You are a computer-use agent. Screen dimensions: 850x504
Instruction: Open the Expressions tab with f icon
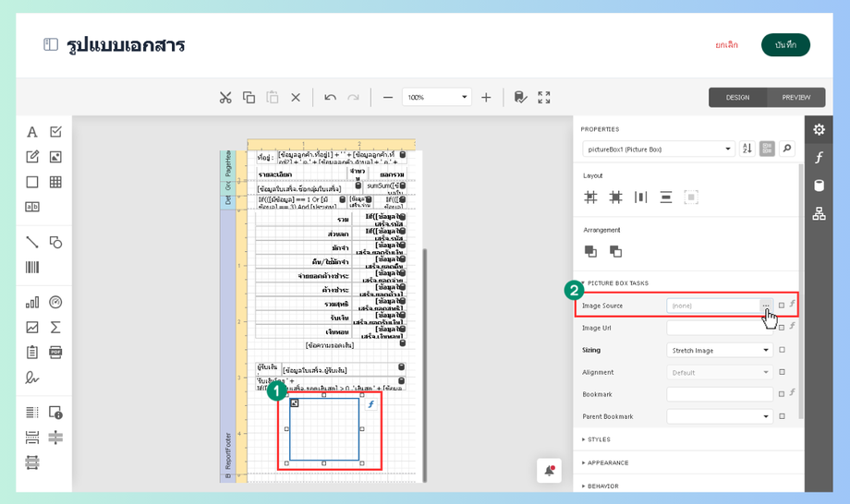[819, 158]
